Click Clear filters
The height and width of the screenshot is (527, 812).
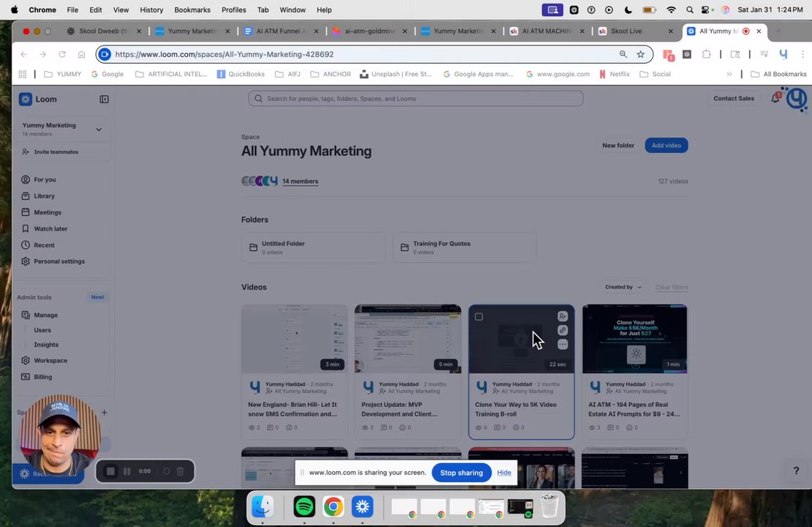click(671, 287)
